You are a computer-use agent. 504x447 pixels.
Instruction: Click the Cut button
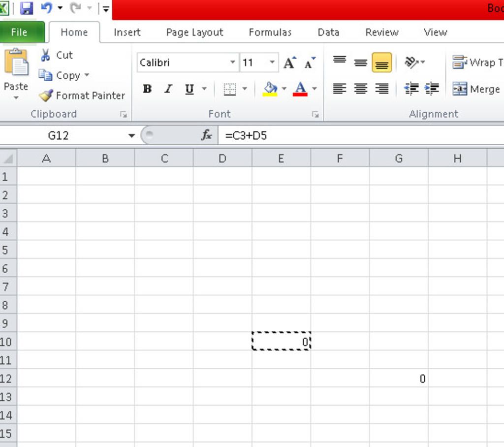click(x=57, y=55)
